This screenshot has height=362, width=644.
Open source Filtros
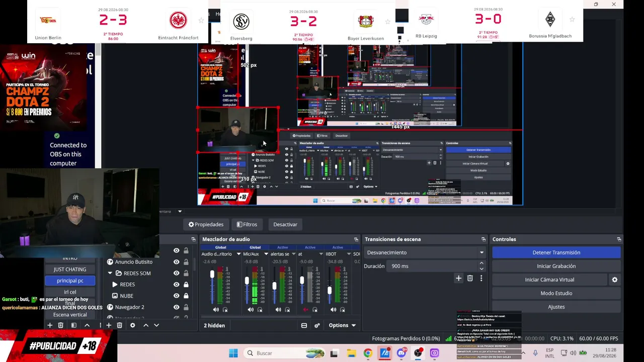click(x=247, y=224)
